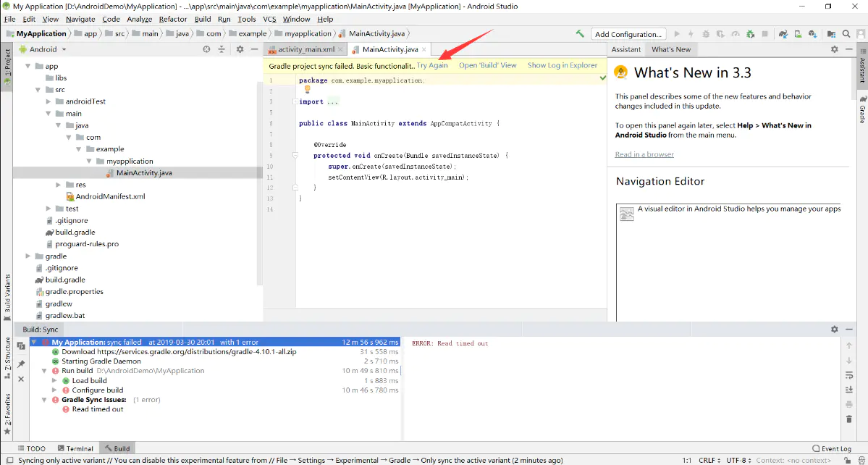The width and height of the screenshot is (868, 465).
Task: Open the Terminal tool window tab
Action: [75, 448]
